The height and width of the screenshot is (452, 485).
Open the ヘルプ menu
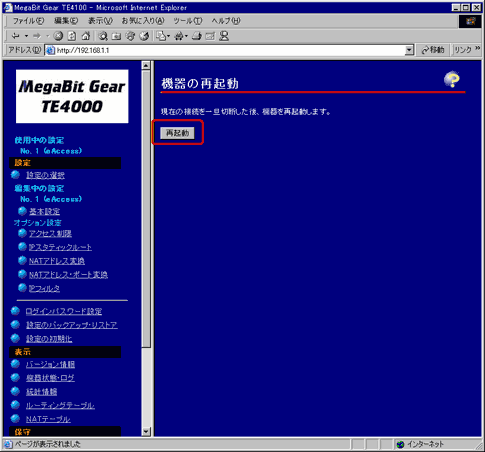click(x=226, y=21)
